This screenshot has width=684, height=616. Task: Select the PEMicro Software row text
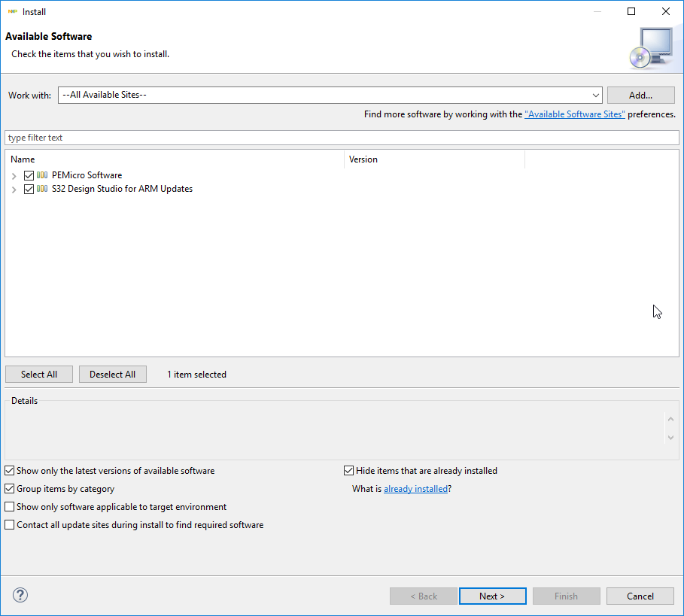coord(87,175)
